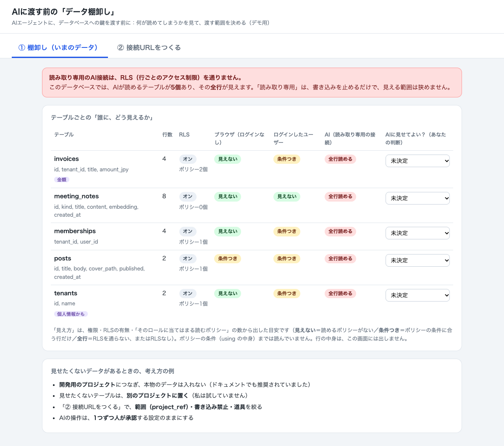Click the bullet "AIの操作は、1つずつ人が承認する"

(126, 417)
